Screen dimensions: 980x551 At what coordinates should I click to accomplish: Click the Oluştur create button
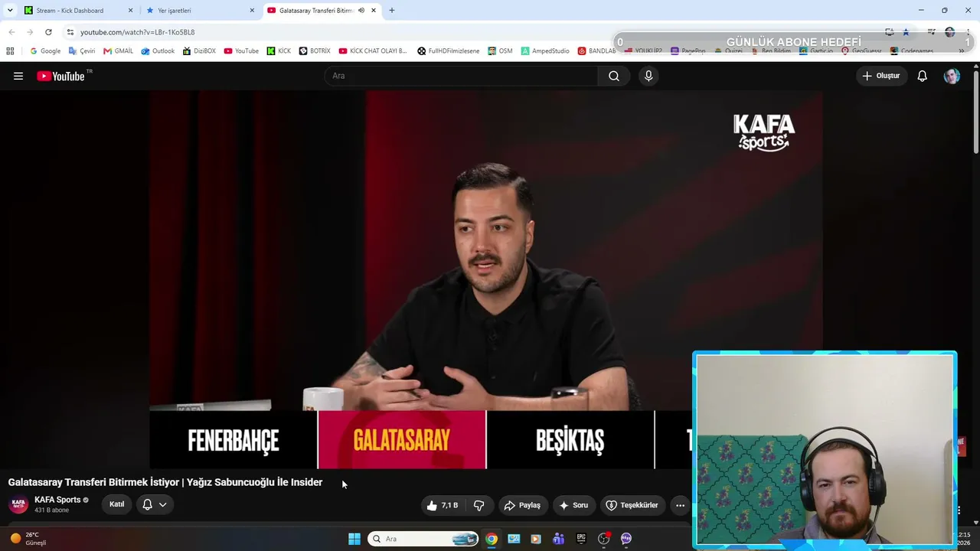click(x=881, y=76)
